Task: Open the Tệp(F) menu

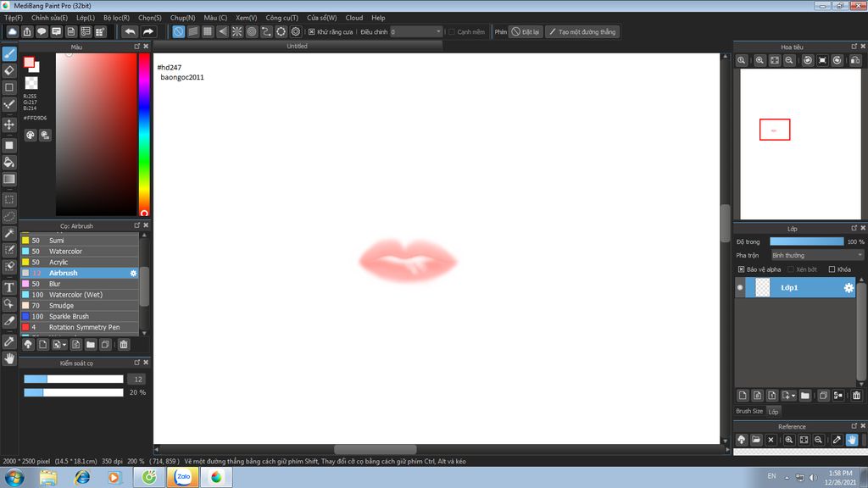Action: [x=14, y=18]
